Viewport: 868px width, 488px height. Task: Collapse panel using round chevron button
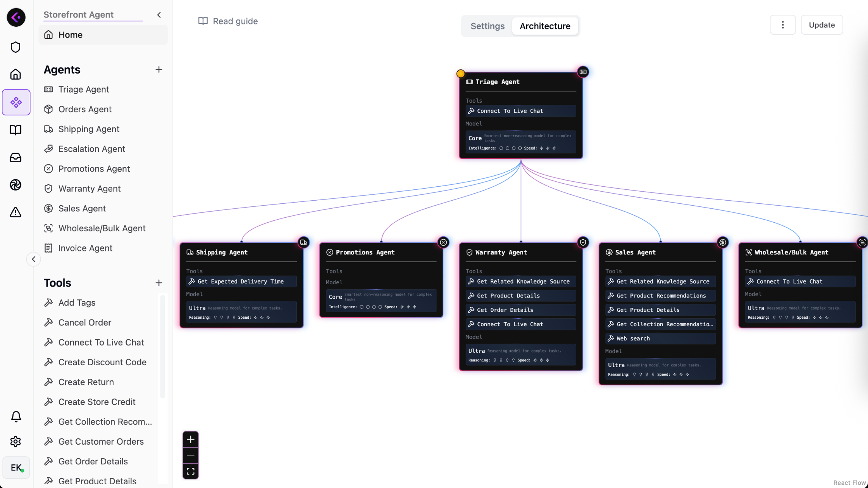pyautogui.click(x=34, y=259)
